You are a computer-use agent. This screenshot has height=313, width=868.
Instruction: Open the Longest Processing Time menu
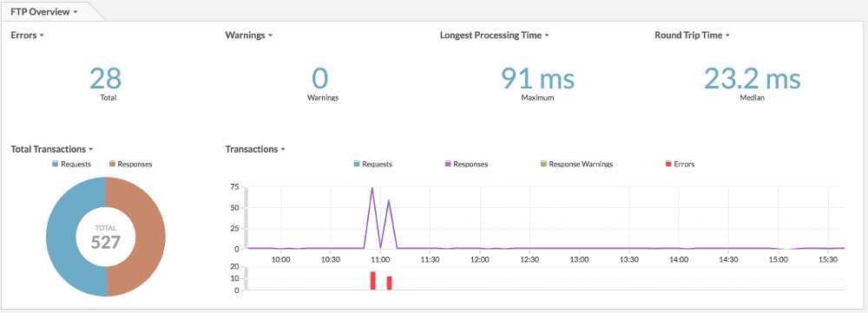[x=495, y=36]
